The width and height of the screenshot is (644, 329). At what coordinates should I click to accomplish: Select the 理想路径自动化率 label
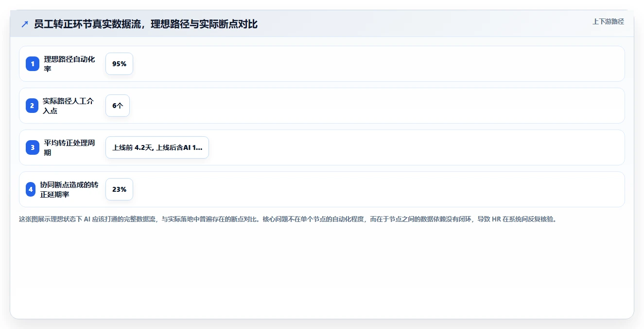point(70,64)
